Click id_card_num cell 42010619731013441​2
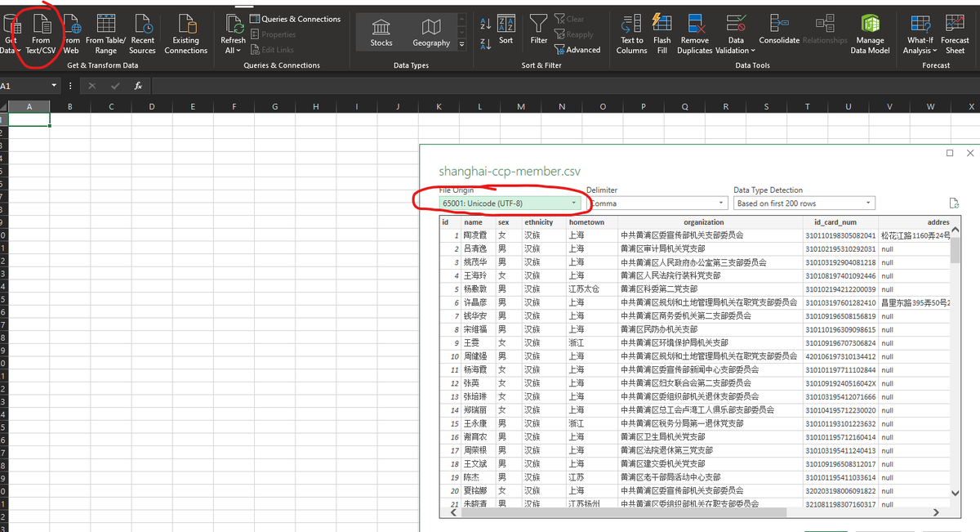The height and width of the screenshot is (532, 980). (x=840, y=356)
